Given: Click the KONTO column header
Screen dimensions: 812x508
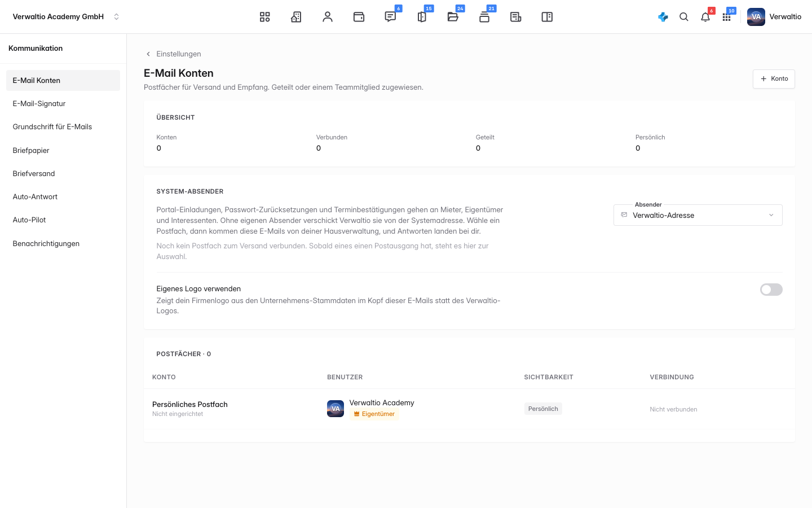Looking at the screenshot, I should (164, 377).
